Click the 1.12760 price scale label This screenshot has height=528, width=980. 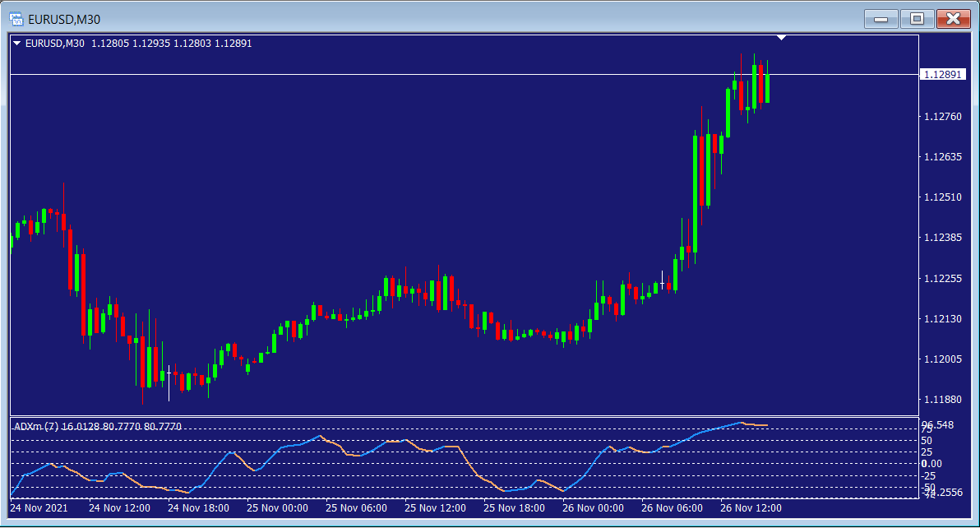coord(942,117)
